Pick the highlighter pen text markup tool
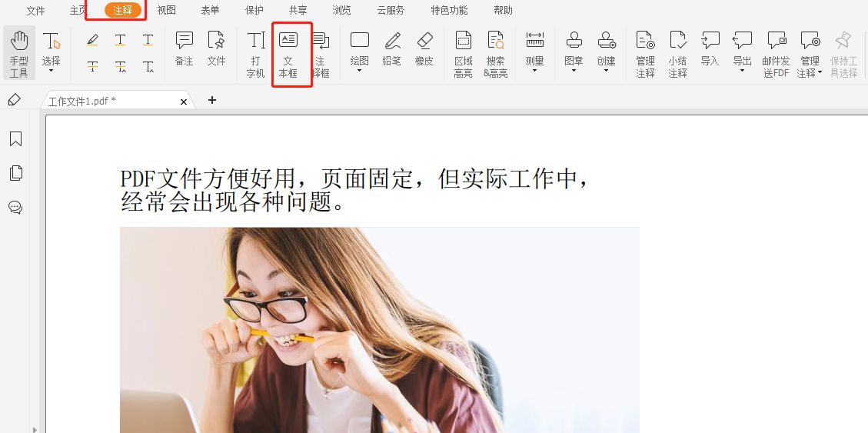 click(92, 40)
